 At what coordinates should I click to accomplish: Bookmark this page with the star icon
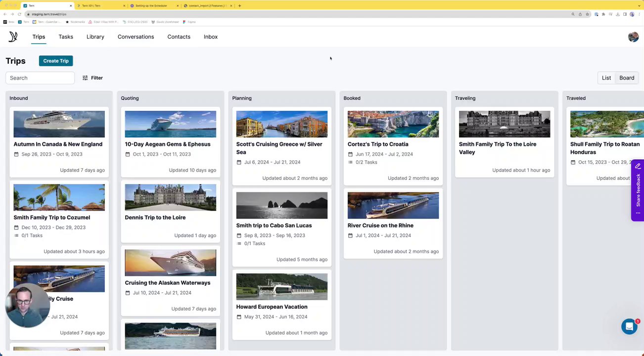click(587, 14)
